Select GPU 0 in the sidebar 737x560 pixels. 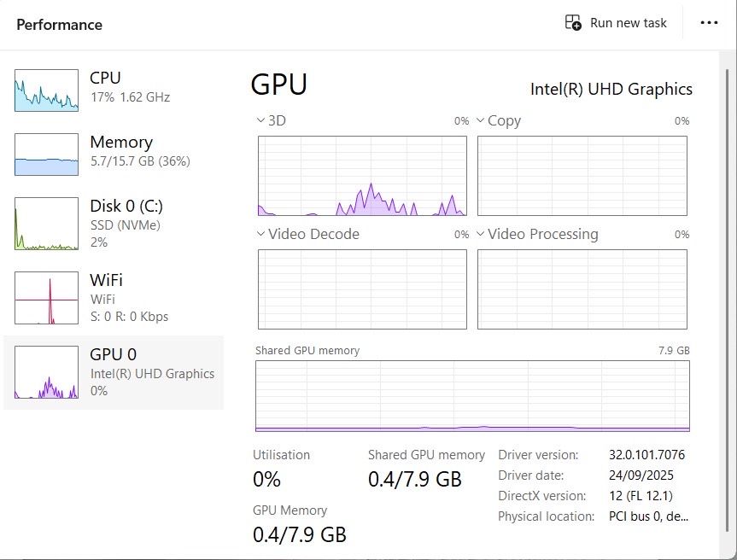point(113,354)
